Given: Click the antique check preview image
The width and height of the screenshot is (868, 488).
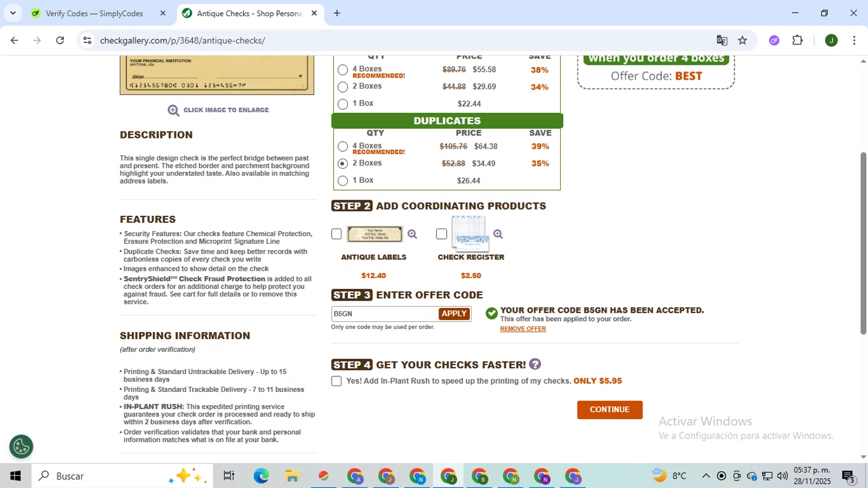Looking at the screenshot, I should [x=217, y=75].
